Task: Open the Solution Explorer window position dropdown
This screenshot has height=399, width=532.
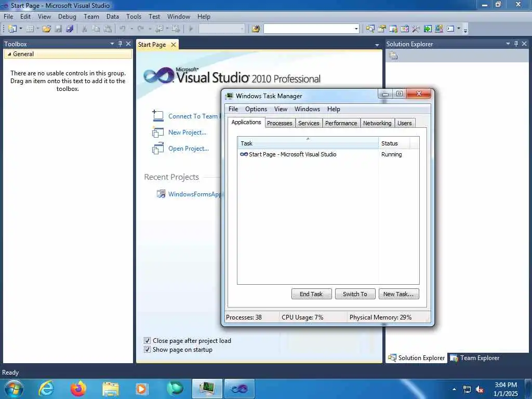Action: coord(508,44)
